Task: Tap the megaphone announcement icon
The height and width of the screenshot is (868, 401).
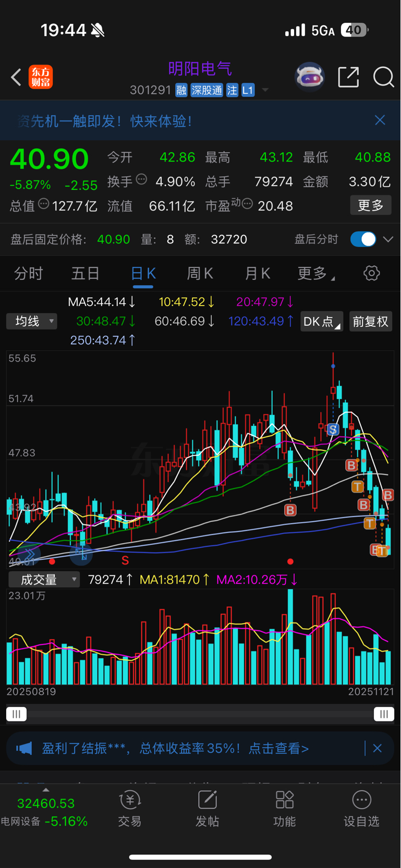Action: coord(24,749)
